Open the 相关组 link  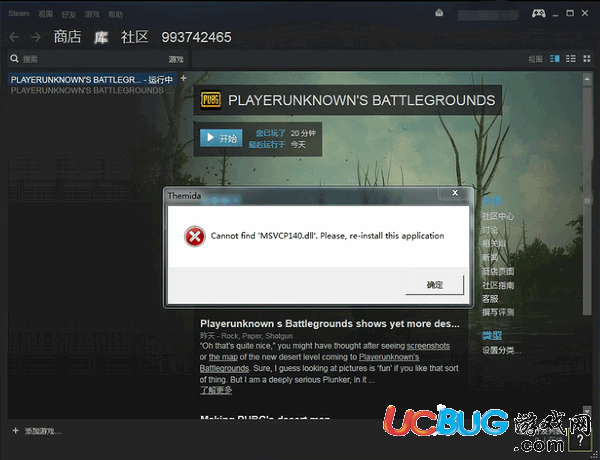[494, 244]
